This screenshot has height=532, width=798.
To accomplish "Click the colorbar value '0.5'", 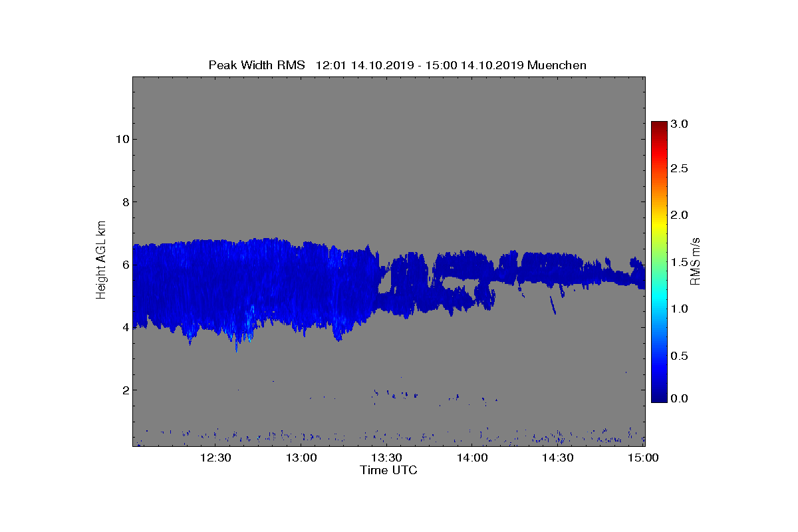I will [680, 356].
